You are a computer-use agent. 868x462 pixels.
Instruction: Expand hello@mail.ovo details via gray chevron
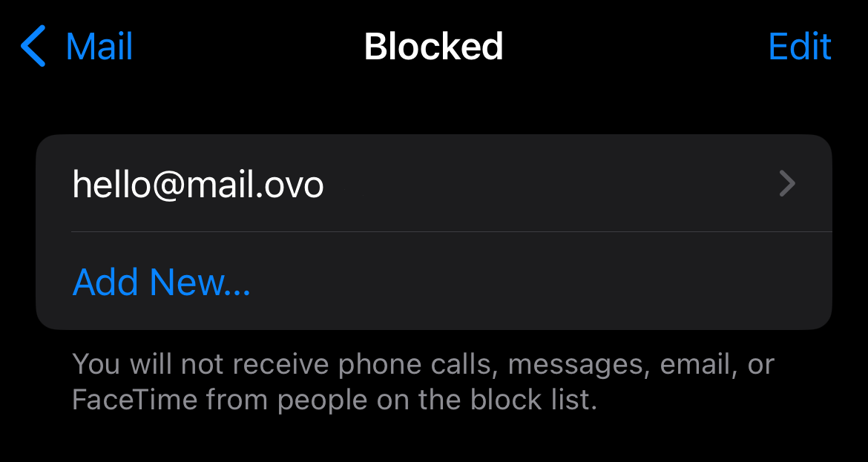pos(787,184)
